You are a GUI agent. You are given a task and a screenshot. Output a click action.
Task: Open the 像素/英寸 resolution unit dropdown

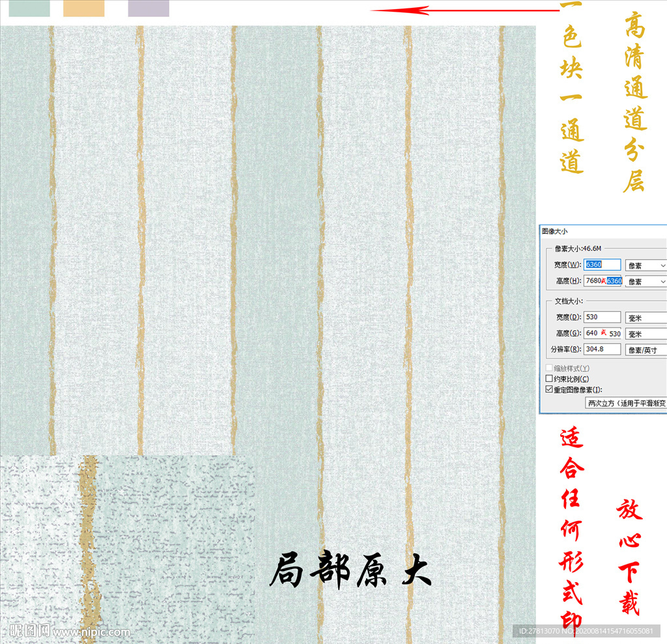pyautogui.click(x=646, y=350)
